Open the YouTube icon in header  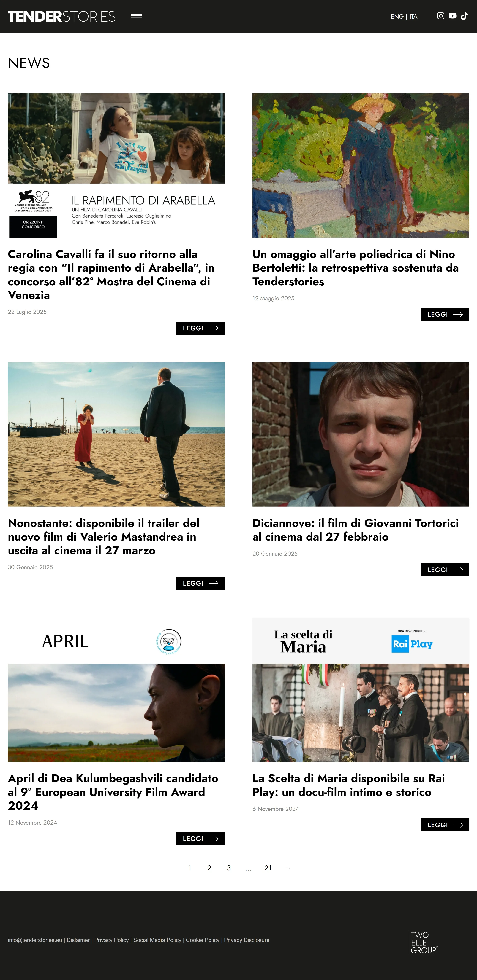pyautogui.click(x=452, y=16)
